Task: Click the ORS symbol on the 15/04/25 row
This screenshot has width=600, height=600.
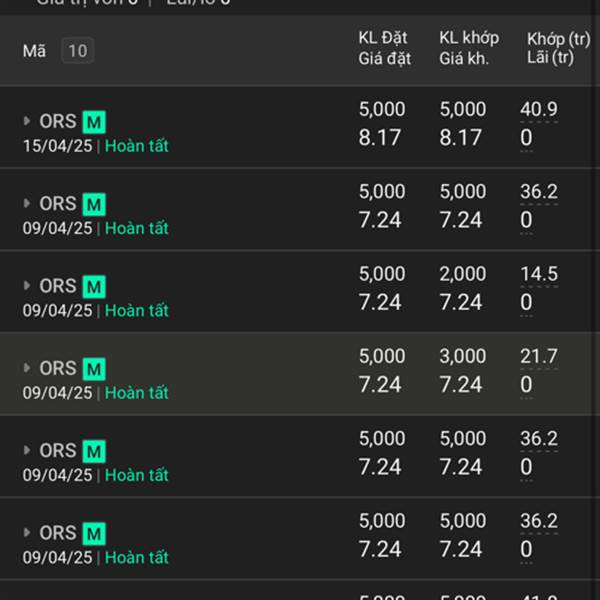Action: [58, 121]
